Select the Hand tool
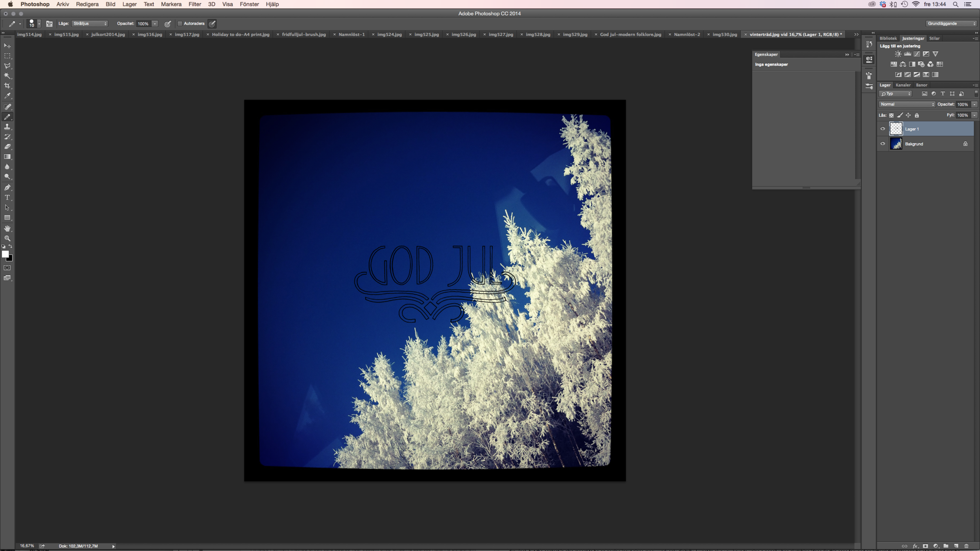 click(x=7, y=228)
